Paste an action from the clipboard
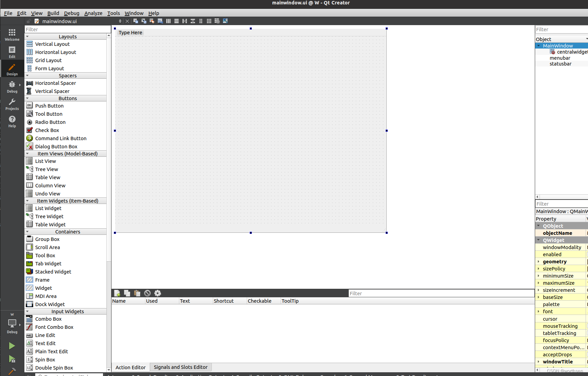The height and width of the screenshot is (376, 588). tap(137, 293)
